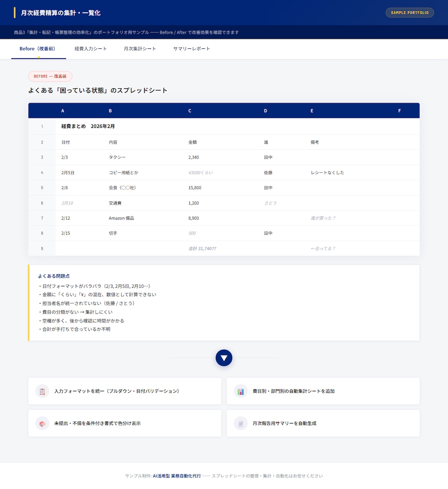Open the 月次集計シート tab
Image resolution: width=448 pixels, height=489 pixels.
coord(140,49)
